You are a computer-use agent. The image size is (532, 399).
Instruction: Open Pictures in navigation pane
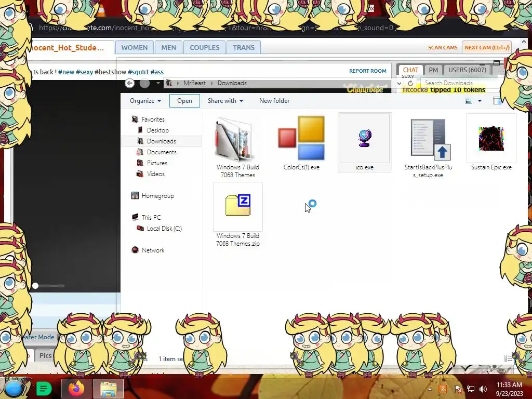(157, 163)
